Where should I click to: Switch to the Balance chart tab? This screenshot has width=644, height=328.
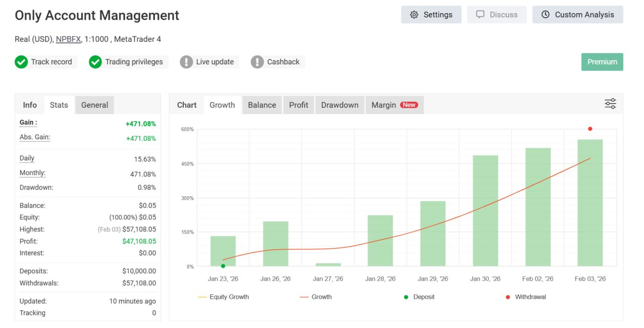click(262, 105)
